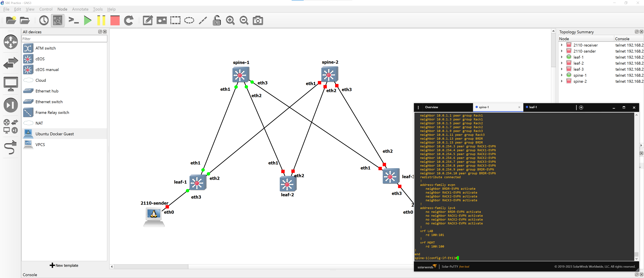Expand 2110-receiver node in Topology Summary
The width and height of the screenshot is (644, 278).
(561, 45)
